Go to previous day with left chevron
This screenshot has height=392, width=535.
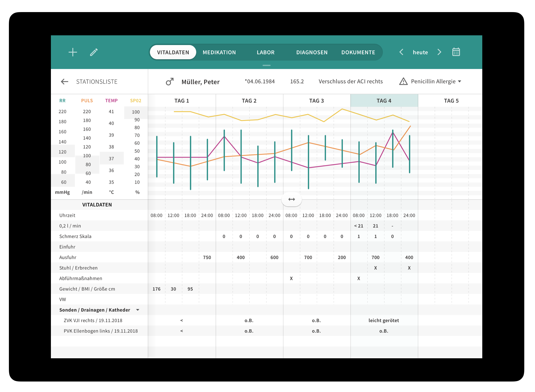[401, 52]
